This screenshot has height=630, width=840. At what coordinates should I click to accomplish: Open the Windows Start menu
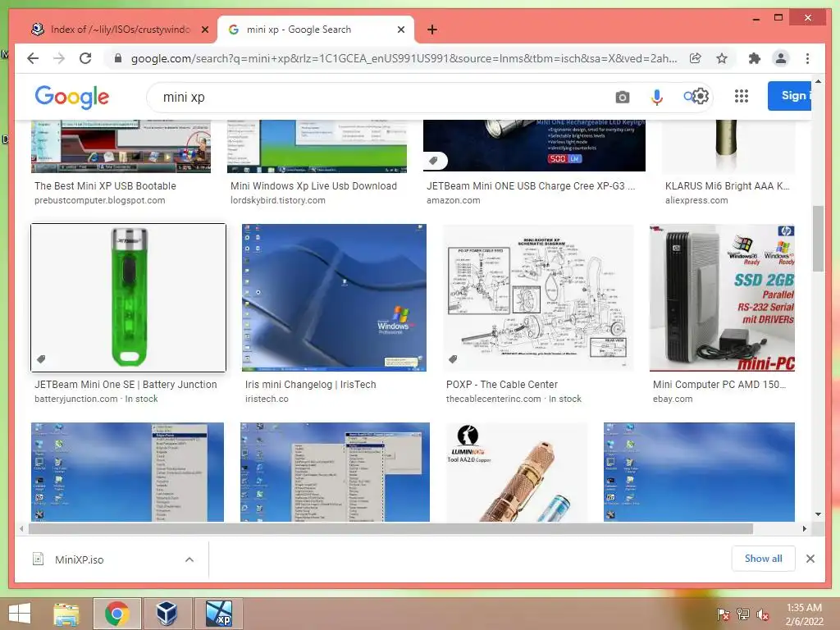click(x=20, y=614)
